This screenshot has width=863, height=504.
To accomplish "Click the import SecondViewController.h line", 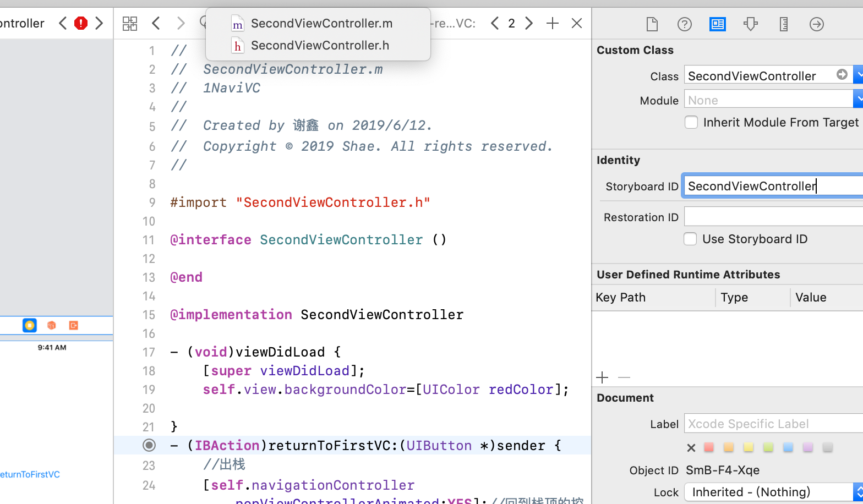I will coord(300,202).
